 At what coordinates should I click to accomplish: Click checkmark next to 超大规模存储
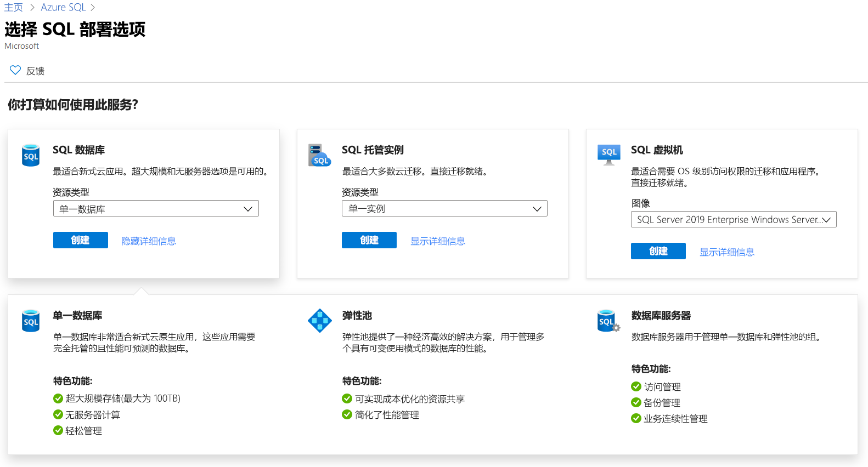click(58, 398)
